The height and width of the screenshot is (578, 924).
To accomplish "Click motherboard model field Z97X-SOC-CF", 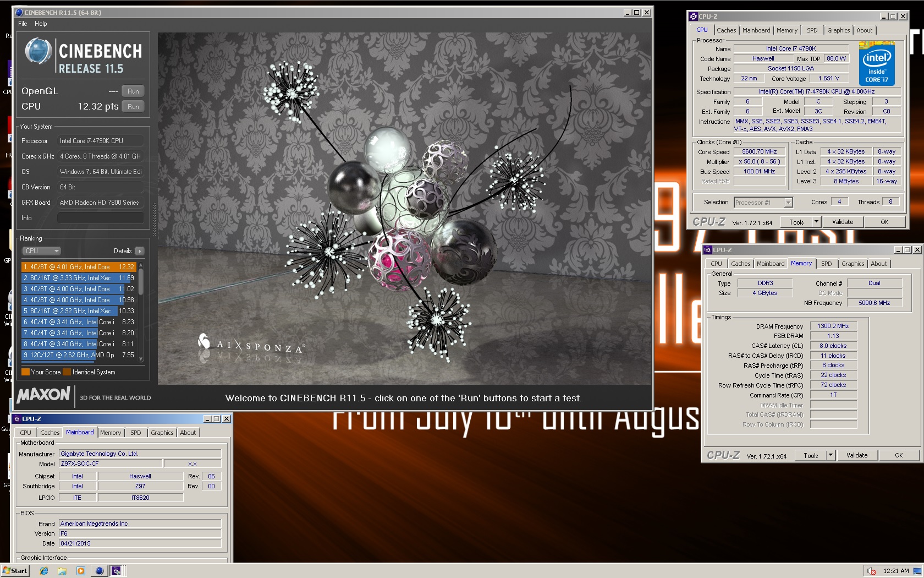I will point(110,464).
